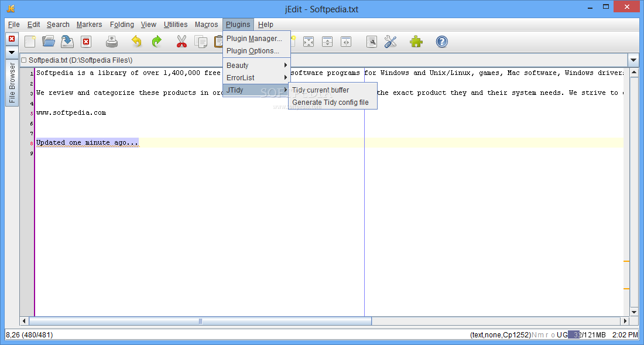Click the horizontal scrollbar right arrow

tap(625, 321)
